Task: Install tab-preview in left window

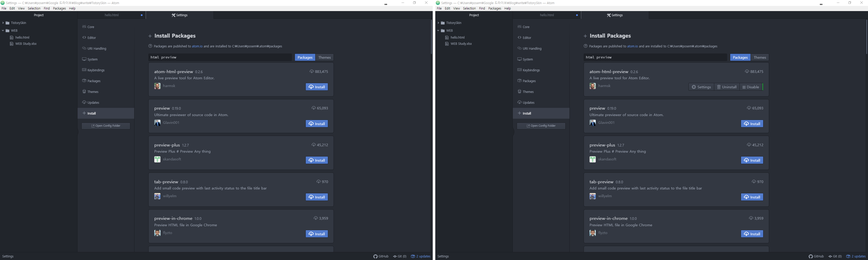Action: 317,197
